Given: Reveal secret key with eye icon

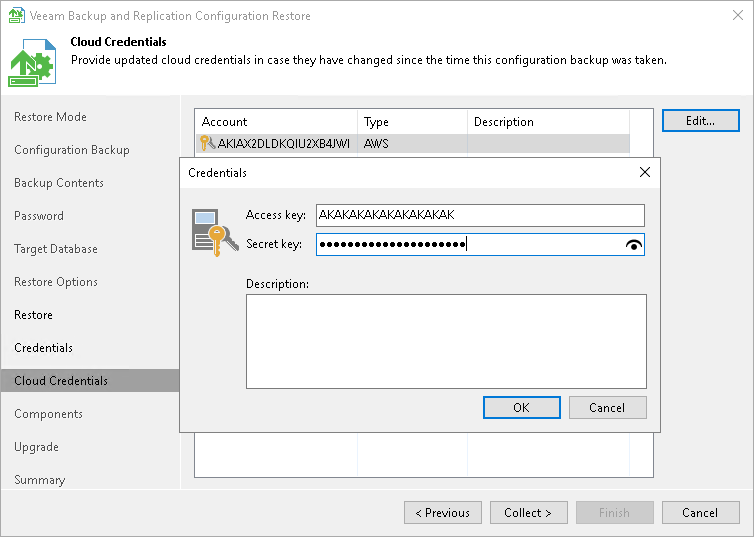Looking at the screenshot, I should pos(634,245).
